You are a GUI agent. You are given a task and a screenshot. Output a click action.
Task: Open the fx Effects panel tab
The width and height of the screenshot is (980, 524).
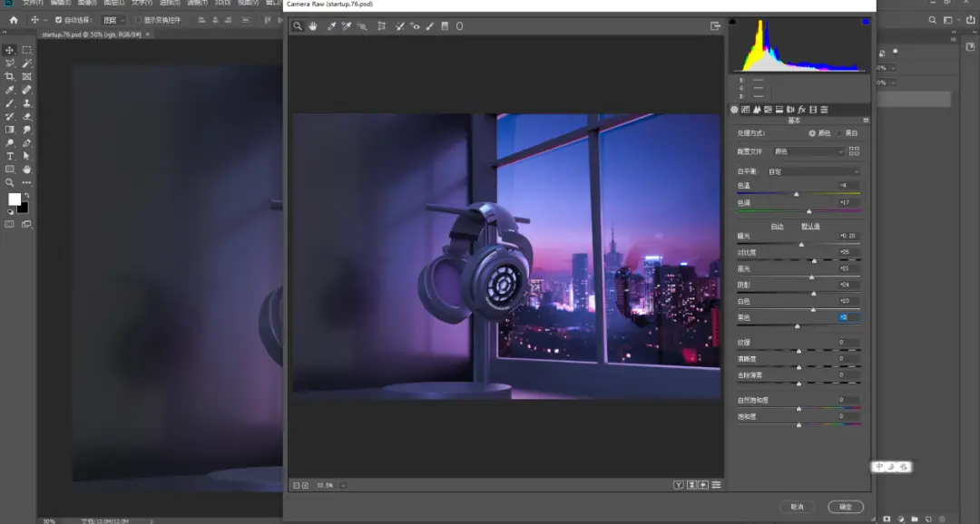[x=802, y=110]
